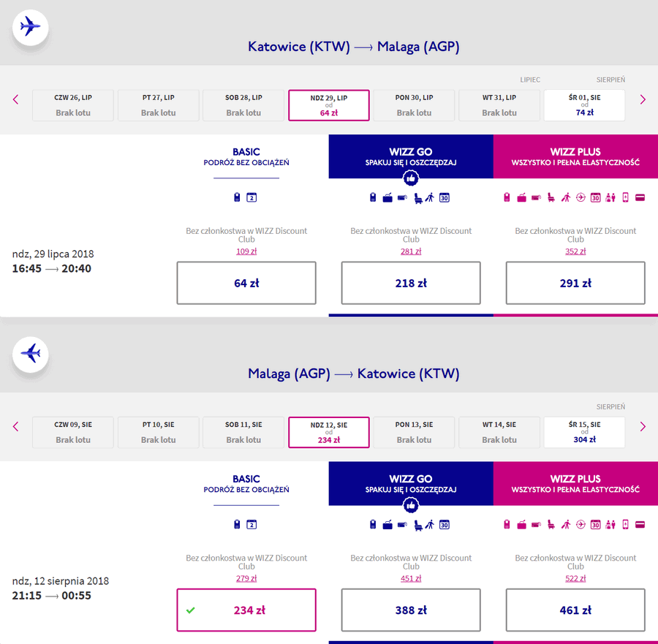Click the Malaga (AGP) → Katowice (KTW) route title
The width and height of the screenshot is (658, 644).
point(353,374)
